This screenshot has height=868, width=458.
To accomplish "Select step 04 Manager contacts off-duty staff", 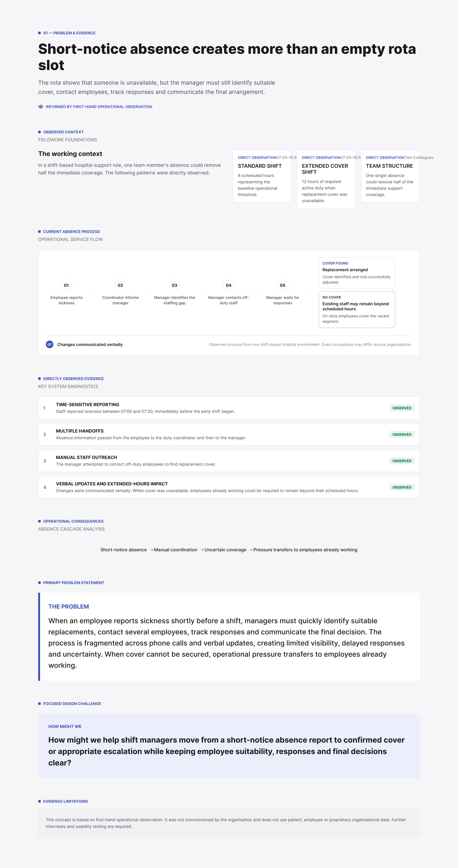I will (229, 285).
